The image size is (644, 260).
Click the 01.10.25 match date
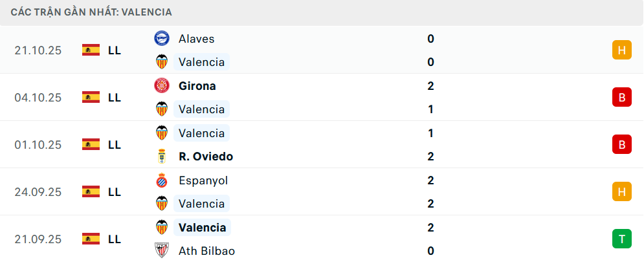point(38,145)
